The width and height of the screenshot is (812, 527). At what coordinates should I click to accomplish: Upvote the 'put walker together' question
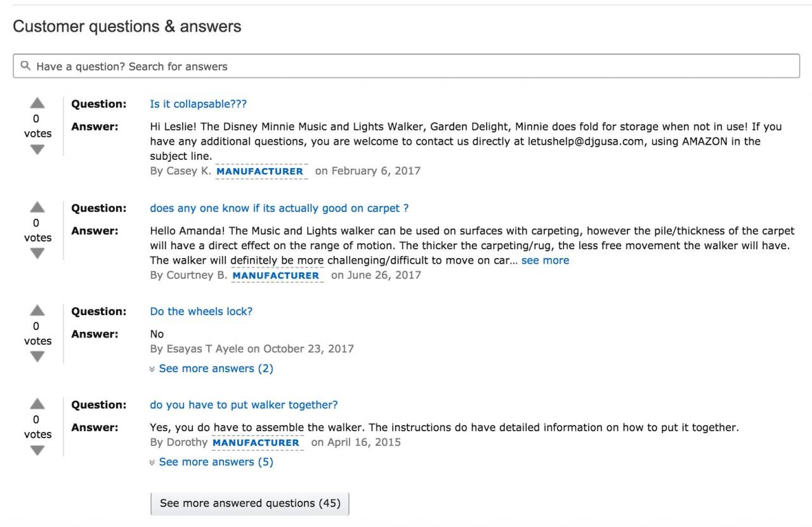point(37,404)
